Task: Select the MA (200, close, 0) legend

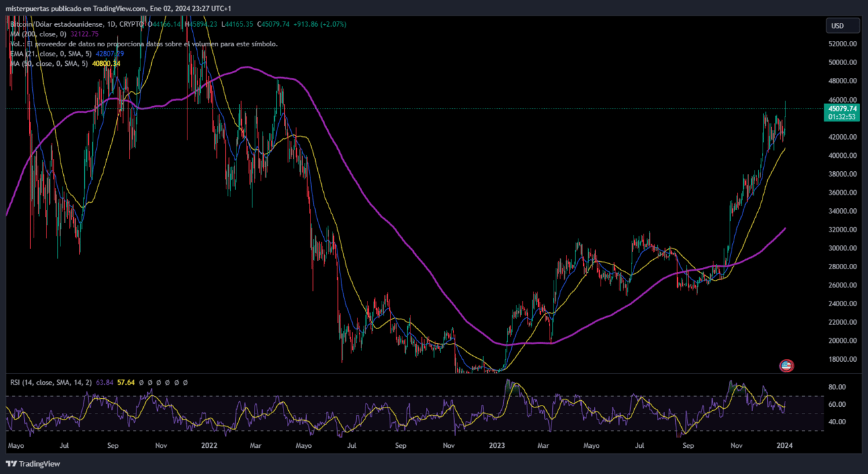Action: [38, 34]
